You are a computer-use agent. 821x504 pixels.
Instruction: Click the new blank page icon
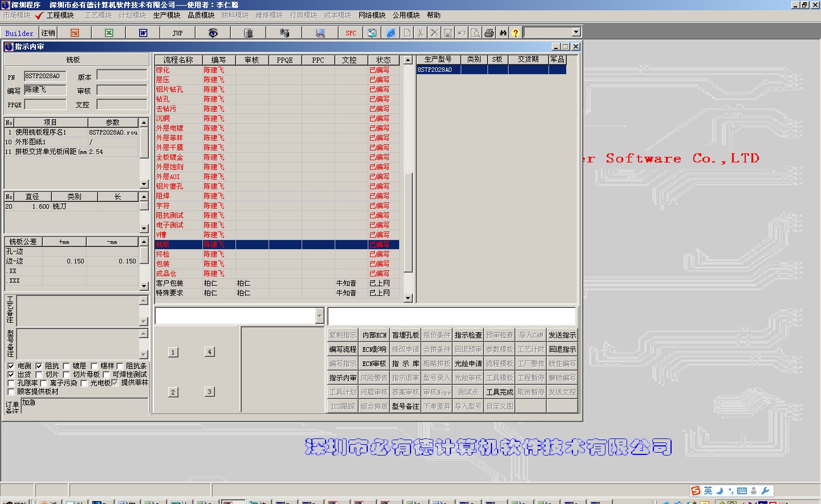click(x=407, y=33)
